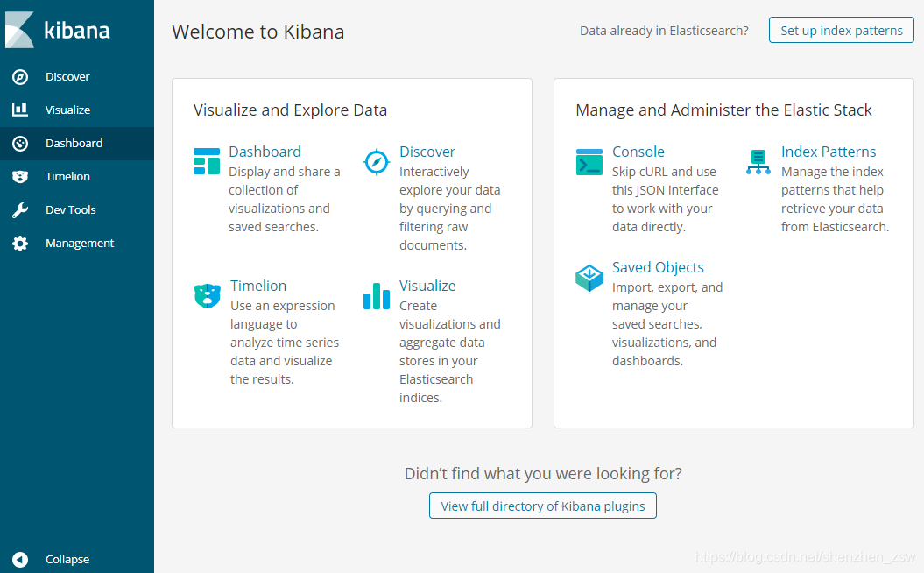
Task: Click View full directory of Kibana plugins
Action: point(543,506)
